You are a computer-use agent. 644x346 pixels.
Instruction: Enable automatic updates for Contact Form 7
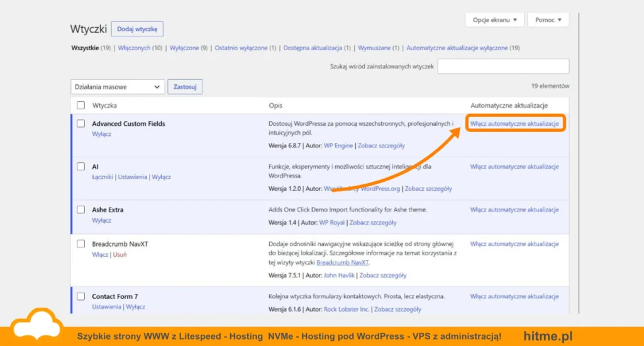pyautogui.click(x=514, y=296)
